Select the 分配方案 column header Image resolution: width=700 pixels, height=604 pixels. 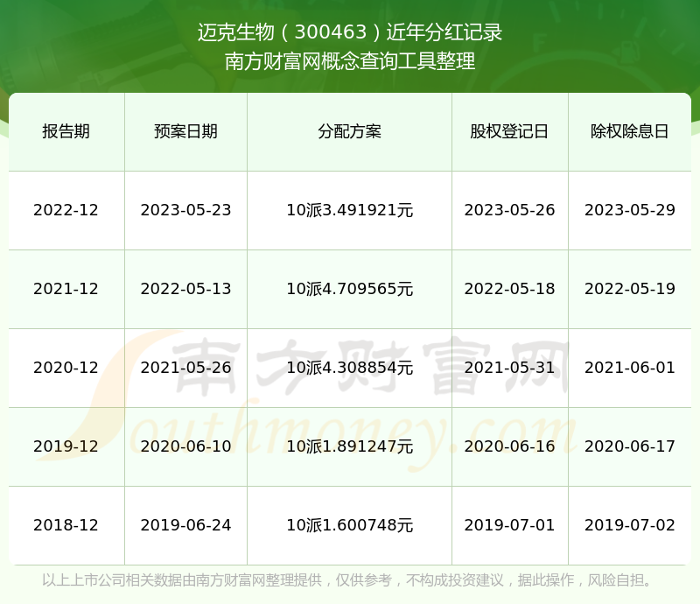click(349, 131)
